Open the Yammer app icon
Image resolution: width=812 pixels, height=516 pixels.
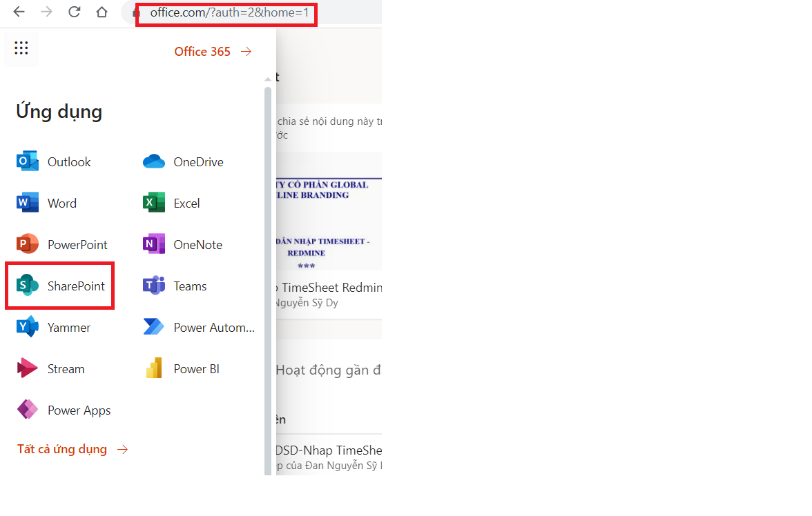pos(28,327)
